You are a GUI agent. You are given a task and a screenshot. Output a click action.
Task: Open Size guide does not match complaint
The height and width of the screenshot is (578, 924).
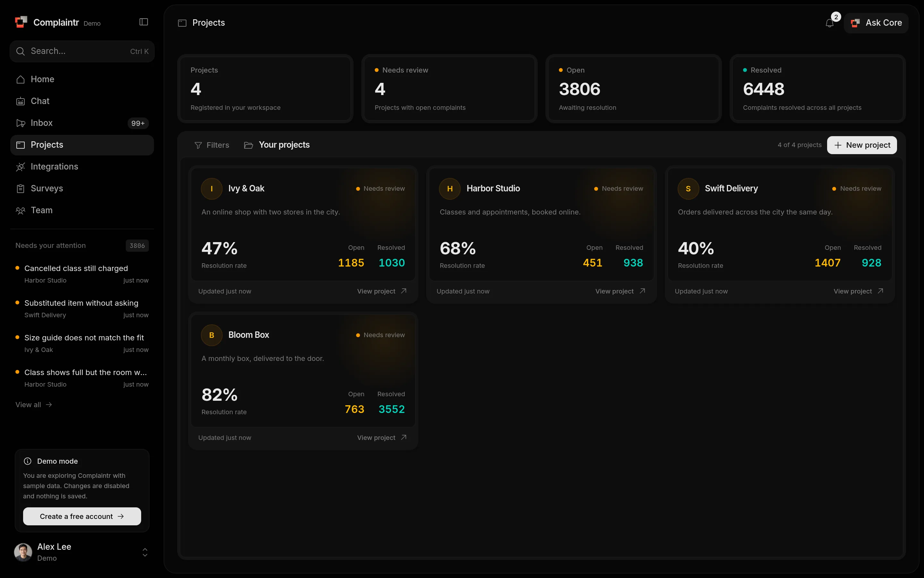tap(82, 343)
